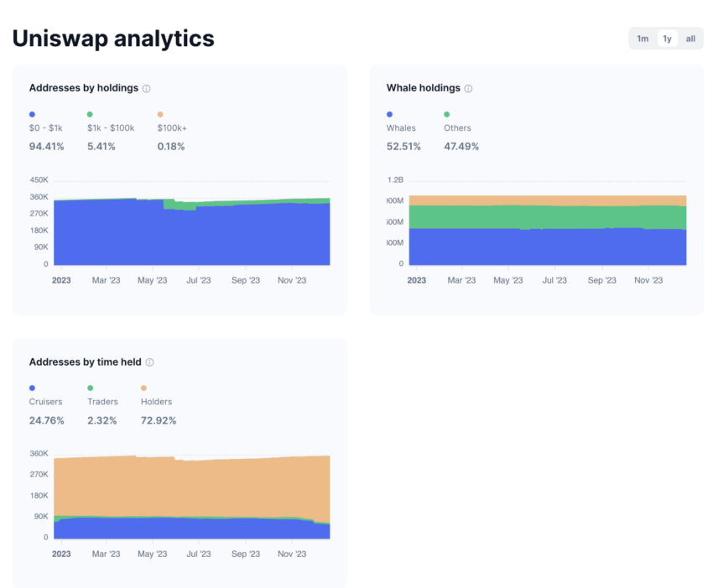Click the 94.41% value
713x588 pixels.
[46, 147]
